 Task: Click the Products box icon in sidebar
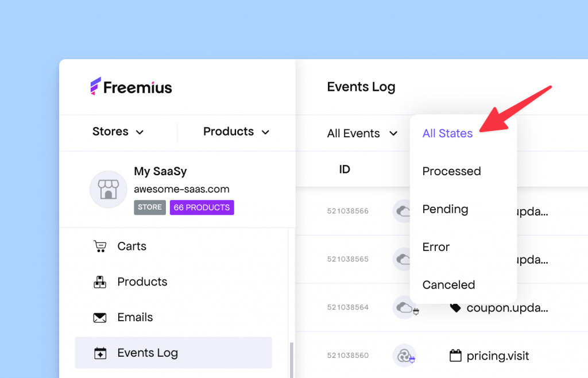click(99, 281)
